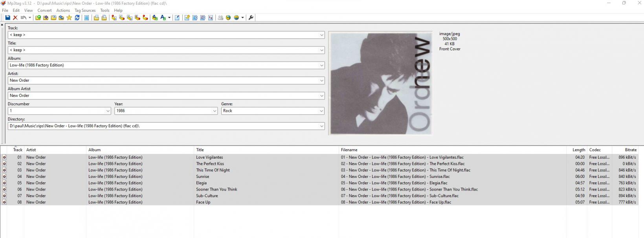The height and width of the screenshot is (238, 644).
Task: Close the tag panel with small x
Action: point(2,25)
